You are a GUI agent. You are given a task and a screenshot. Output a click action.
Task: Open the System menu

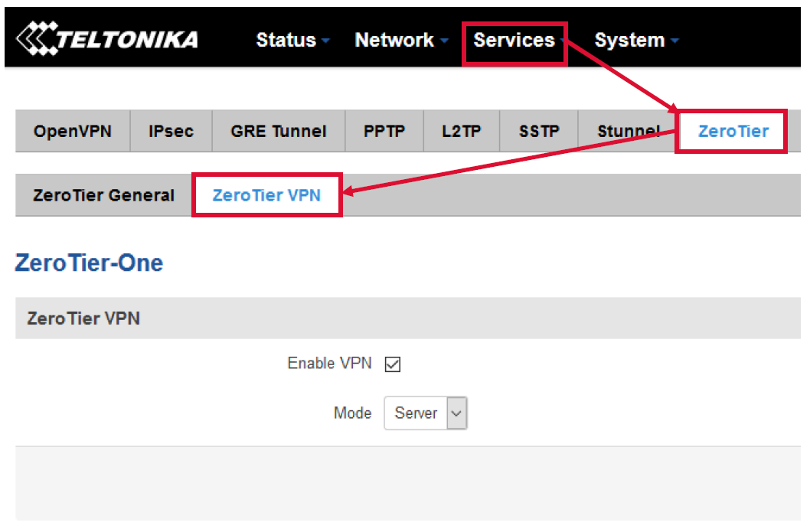[x=636, y=40]
